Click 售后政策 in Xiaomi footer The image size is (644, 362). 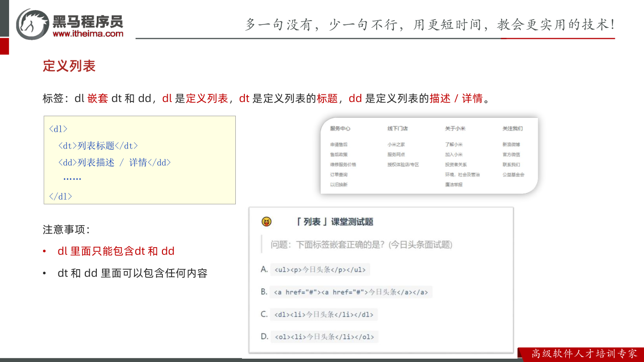(x=339, y=155)
